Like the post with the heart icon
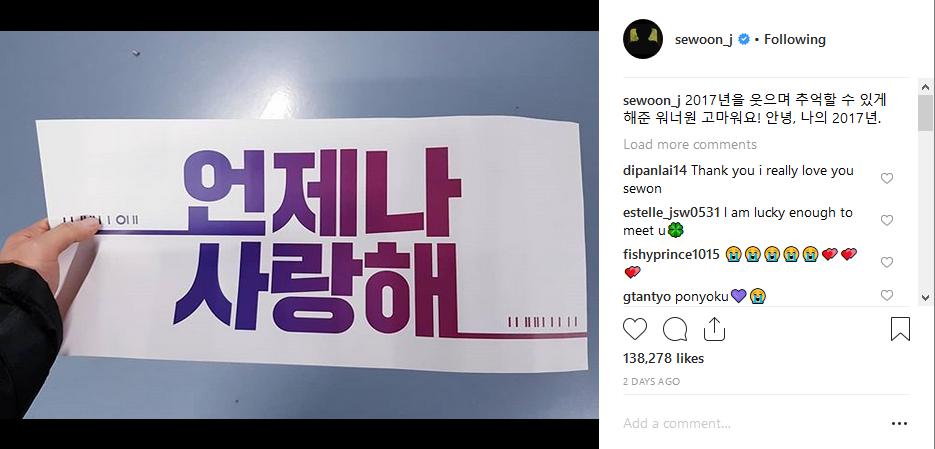 click(x=634, y=329)
